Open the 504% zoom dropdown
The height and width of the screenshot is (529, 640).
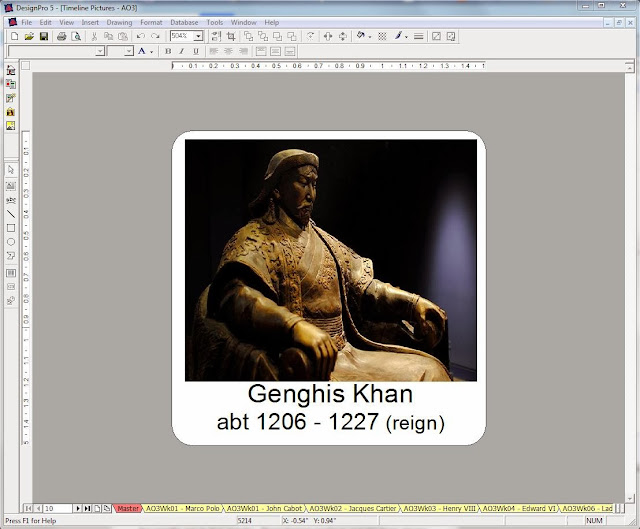click(198, 36)
